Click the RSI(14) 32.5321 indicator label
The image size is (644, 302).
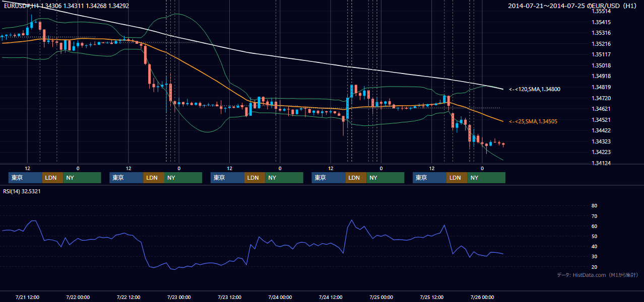pos(22,191)
